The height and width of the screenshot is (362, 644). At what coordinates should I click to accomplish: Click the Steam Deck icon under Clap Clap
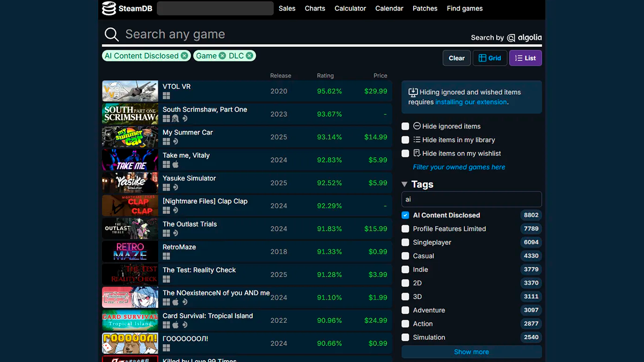[x=175, y=210]
